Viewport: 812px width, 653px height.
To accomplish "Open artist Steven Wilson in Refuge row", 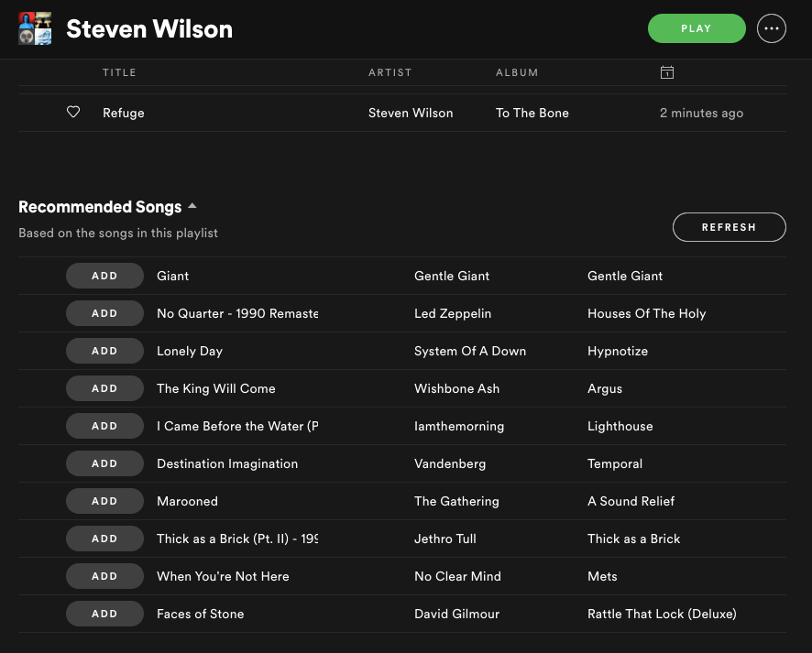I will pyautogui.click(x=411, y=113).
